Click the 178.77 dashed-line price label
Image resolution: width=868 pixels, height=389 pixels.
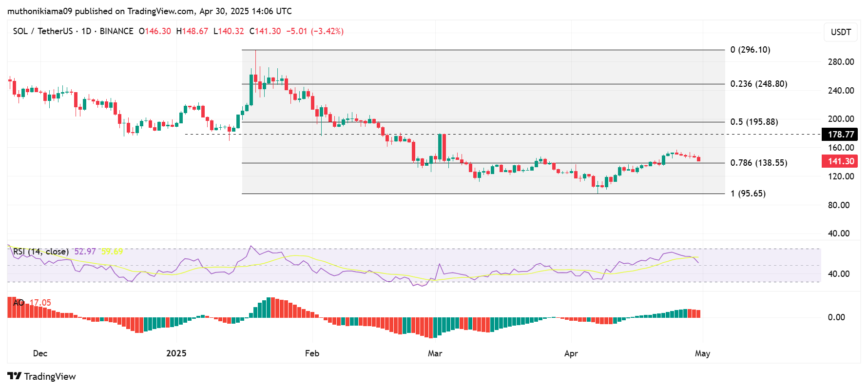[841, 135]
